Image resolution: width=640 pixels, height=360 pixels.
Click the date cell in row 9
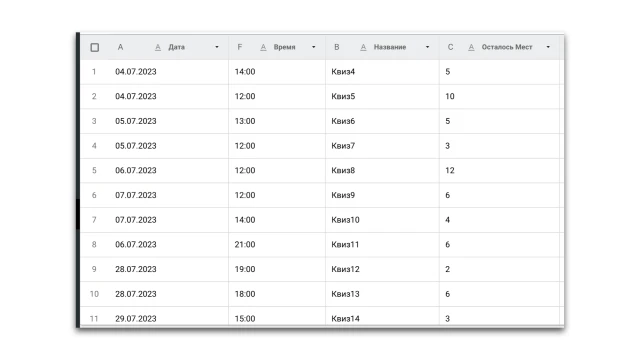pyautogui.click(x=168, y=269)
